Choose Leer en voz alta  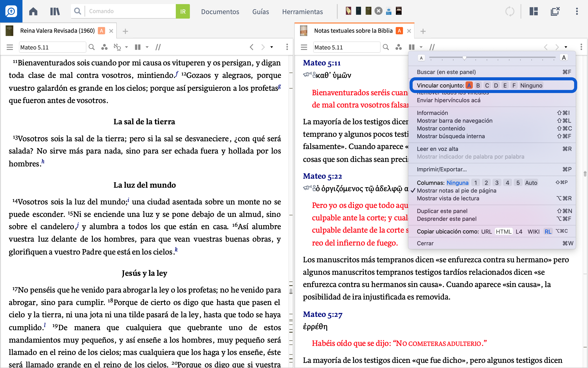tap(492, 149)
